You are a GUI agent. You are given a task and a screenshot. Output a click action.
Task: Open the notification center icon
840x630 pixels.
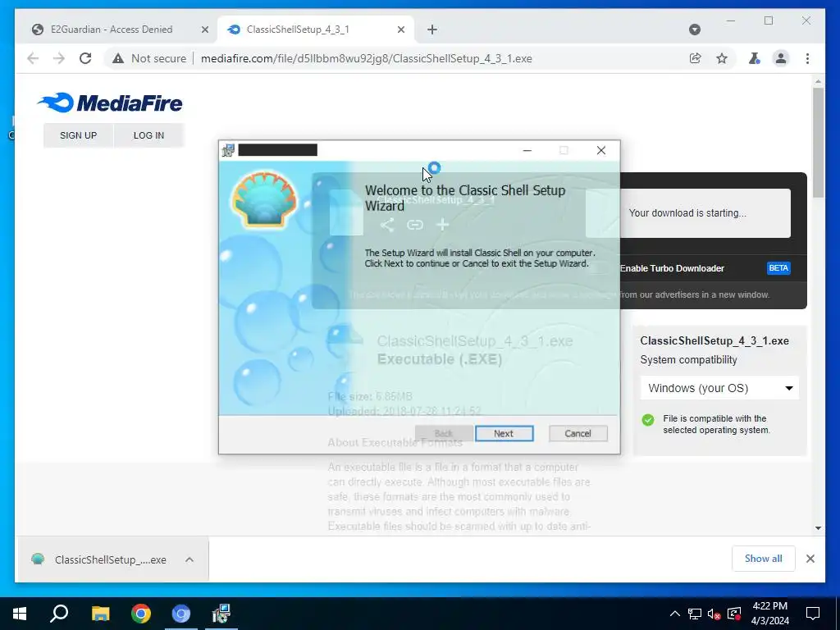coord(813,614)
